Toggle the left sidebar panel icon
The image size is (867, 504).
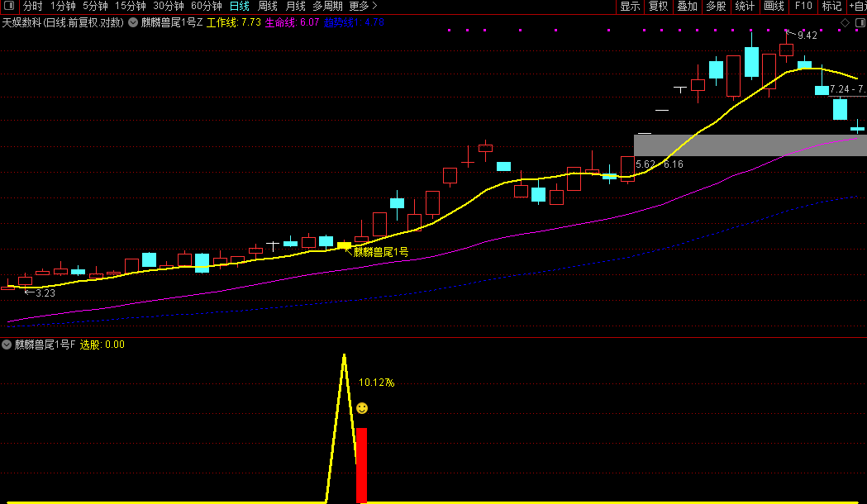click(x=9, y=6)
